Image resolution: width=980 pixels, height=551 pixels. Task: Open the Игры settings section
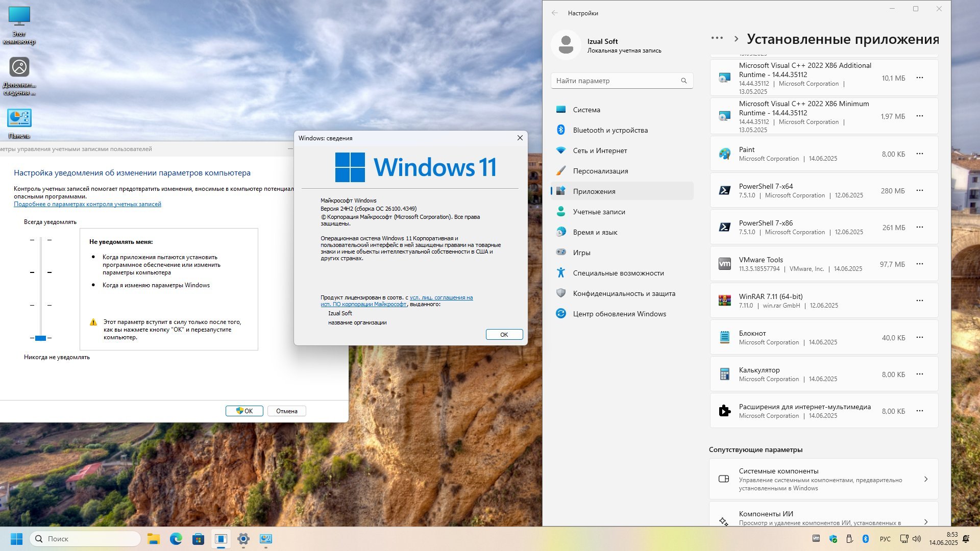[x=622, y=253]
